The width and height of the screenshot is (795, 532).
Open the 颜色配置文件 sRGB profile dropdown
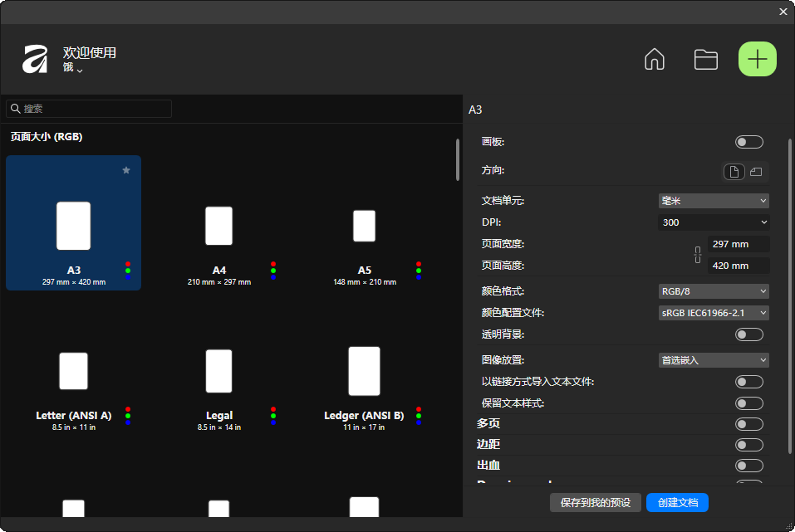[x=714, y=313]
